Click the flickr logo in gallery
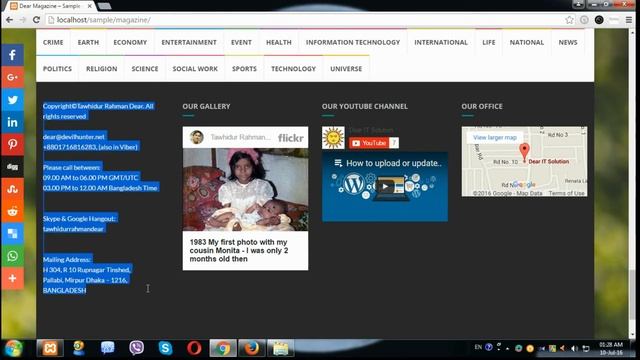This screenshot has width=640, height=360. coord(291,138)
